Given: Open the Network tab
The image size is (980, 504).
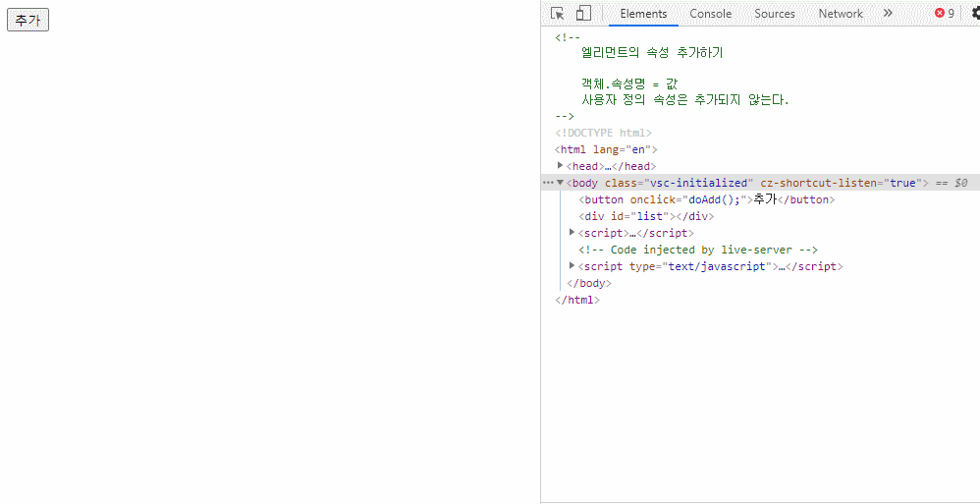Looking at the screenshot, I should (841, 14).
